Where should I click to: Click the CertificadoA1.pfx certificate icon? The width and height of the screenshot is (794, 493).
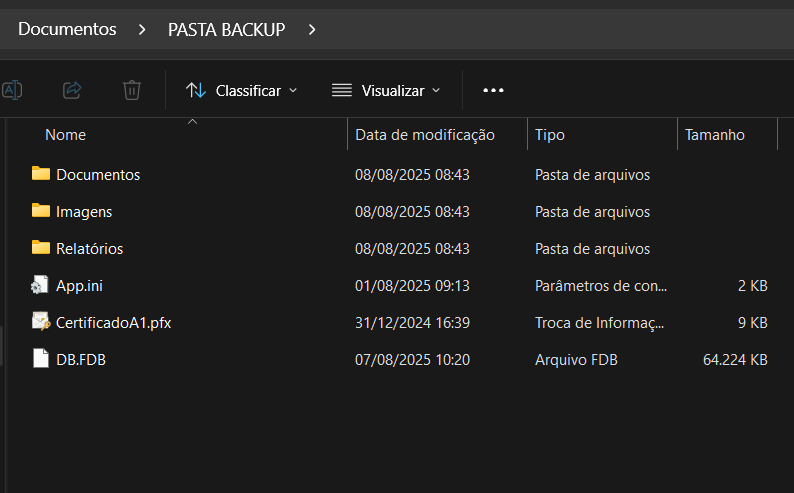click(40, 322)
